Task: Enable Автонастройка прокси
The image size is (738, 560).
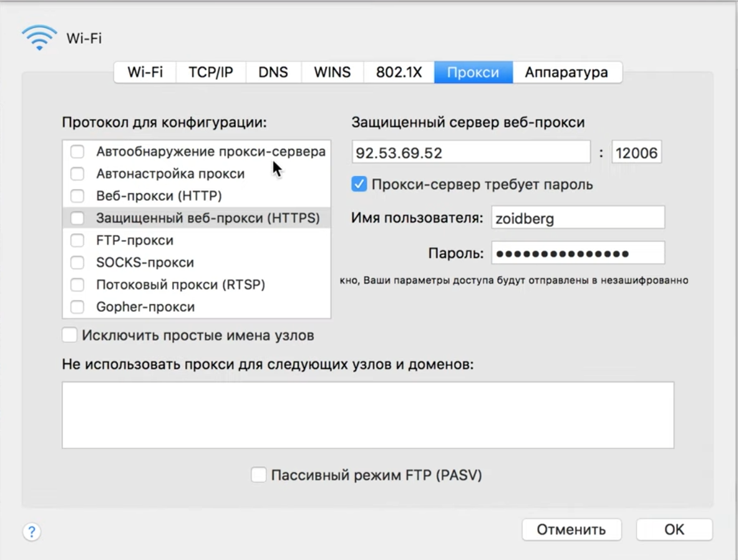Action: click(77, 173)
